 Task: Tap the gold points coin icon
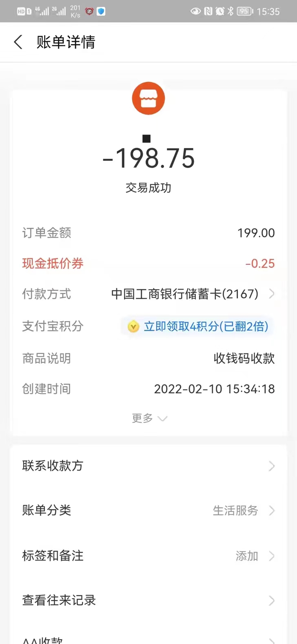pyautogui.click(x=133, y=326)
